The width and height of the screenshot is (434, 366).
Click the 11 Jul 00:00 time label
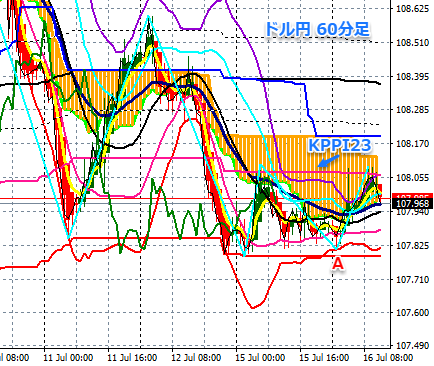tap(68, 358)
